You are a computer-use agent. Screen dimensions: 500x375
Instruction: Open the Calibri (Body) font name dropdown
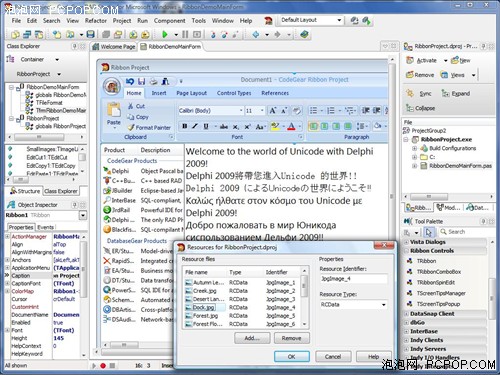(x=241, y=110)
